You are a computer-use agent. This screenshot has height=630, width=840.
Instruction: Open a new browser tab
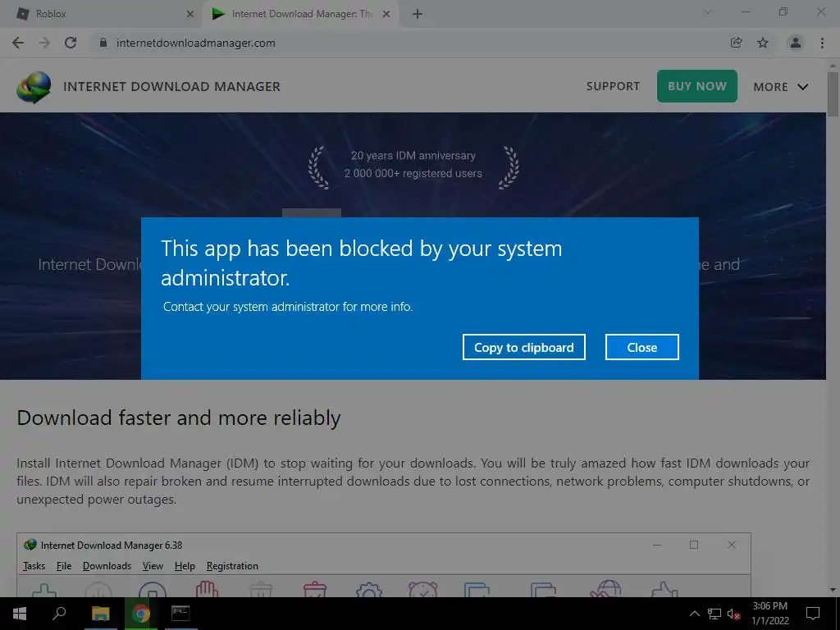(418, 15)
